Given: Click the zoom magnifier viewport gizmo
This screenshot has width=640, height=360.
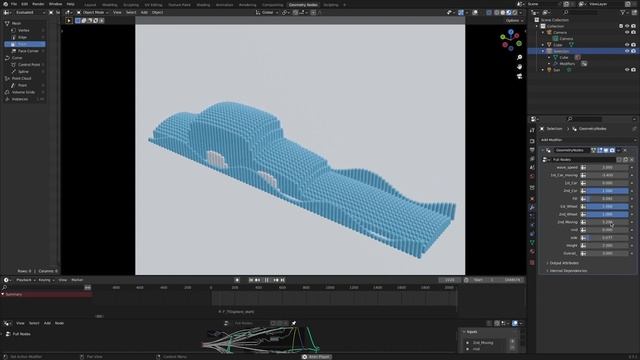Looking at the screenshot, I should tap(519, 57).
